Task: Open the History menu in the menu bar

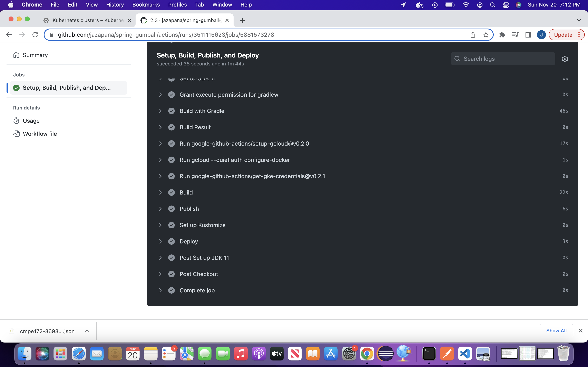Action: pos(115,5)
